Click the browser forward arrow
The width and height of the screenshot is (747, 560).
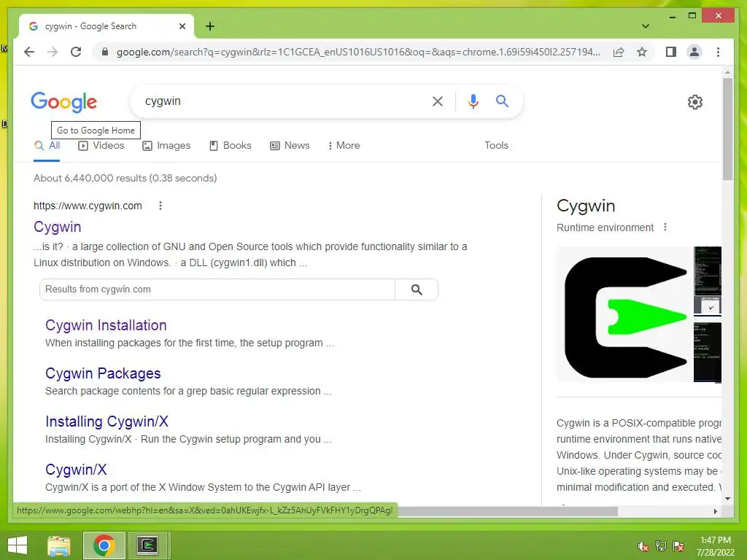53,52
